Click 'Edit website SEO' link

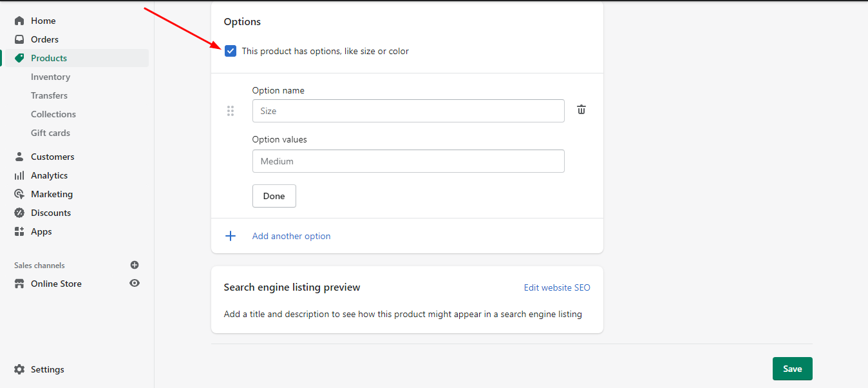(557, 287)
